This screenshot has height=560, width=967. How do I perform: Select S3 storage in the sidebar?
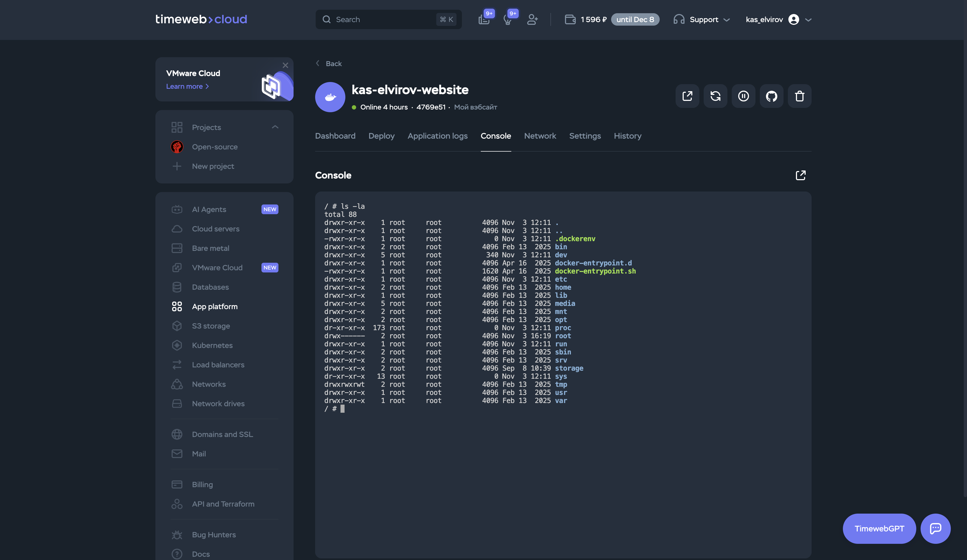211,326
